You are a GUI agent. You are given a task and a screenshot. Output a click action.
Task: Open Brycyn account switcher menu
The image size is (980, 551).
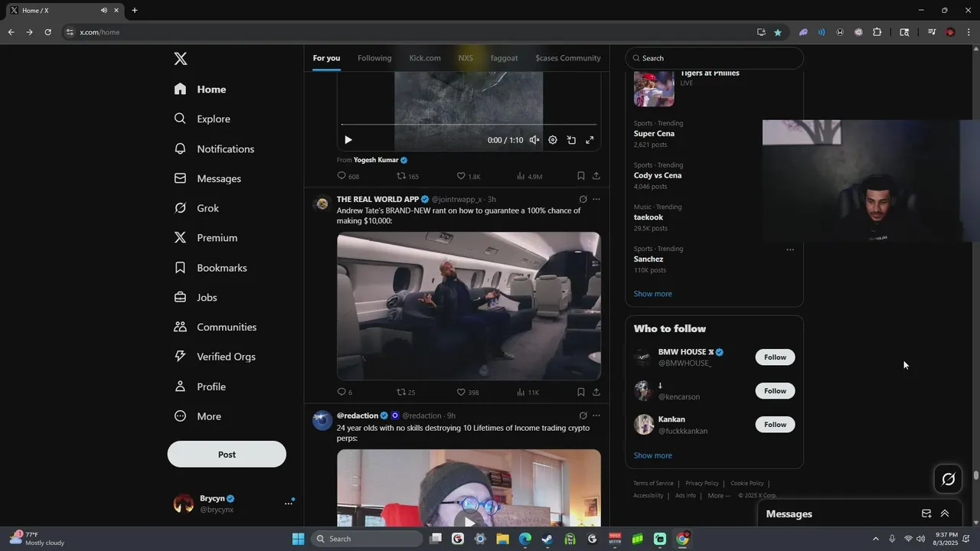pyautogui.click(x=234, y=504)
